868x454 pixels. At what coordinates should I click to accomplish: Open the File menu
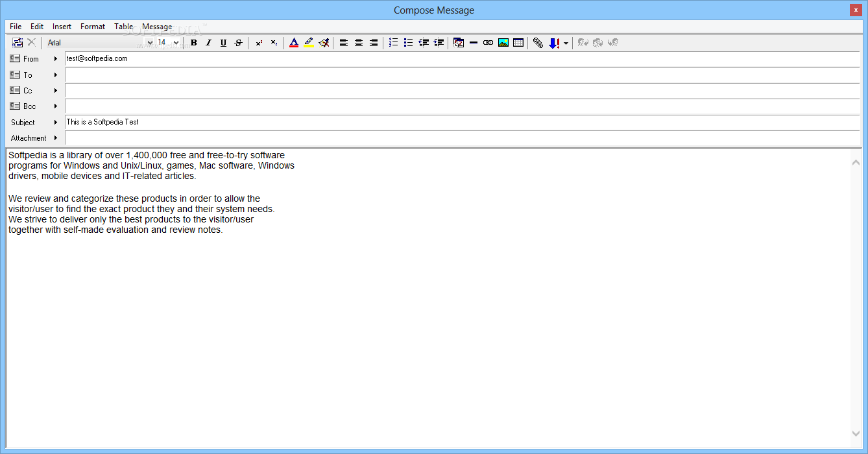coord(16,27)
